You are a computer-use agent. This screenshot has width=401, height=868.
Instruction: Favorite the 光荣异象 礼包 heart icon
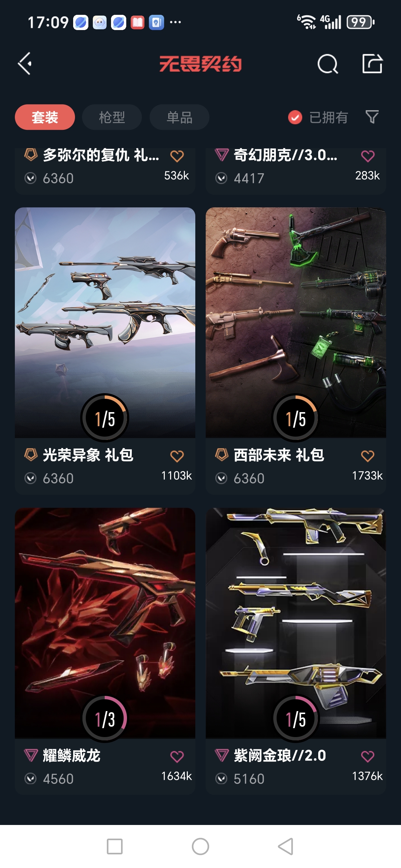(x=177, y=456)
